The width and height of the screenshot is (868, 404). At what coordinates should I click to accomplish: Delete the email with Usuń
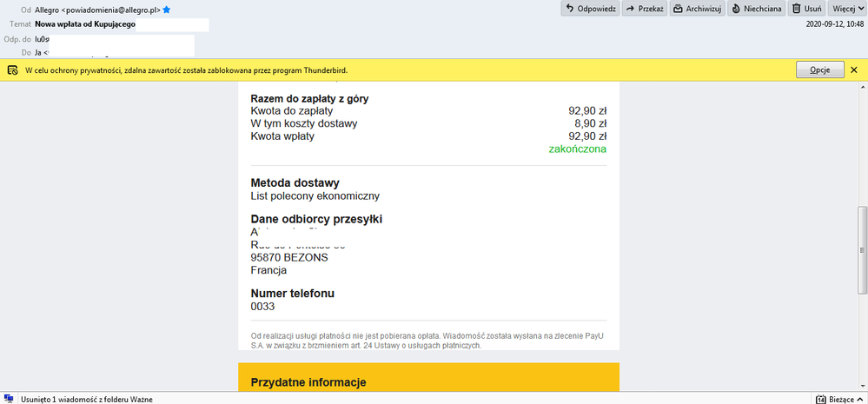coord(807,9)
